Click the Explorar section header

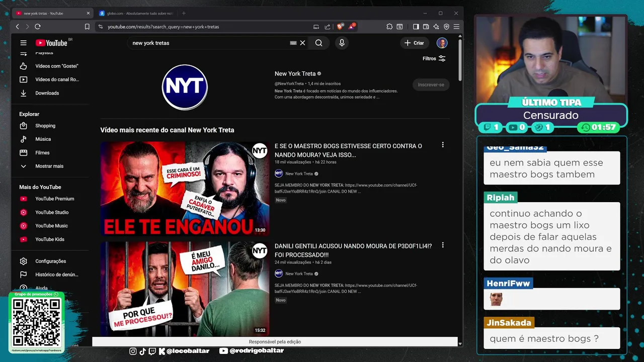tap(29, 114)
